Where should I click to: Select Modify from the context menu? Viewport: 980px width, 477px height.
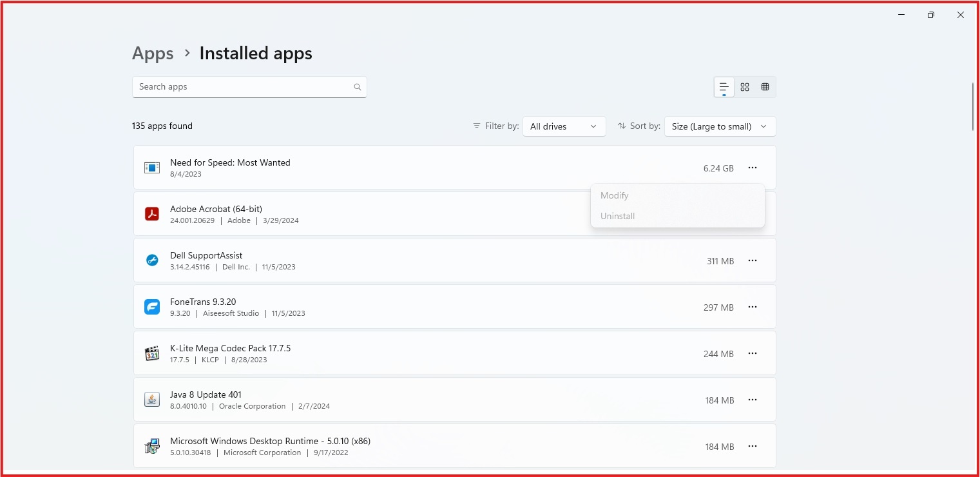pyautogui.click(x=613, y=195)
